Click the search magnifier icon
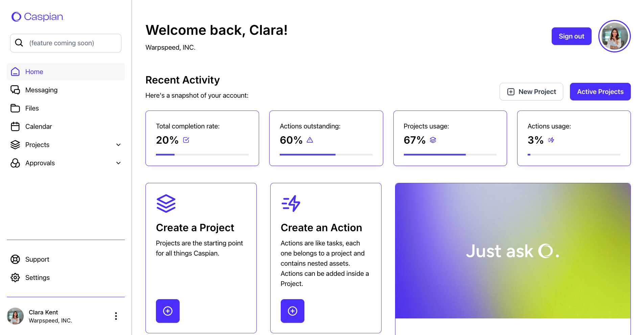The width and height of the screenshot is (644, 335). [19, 43]
